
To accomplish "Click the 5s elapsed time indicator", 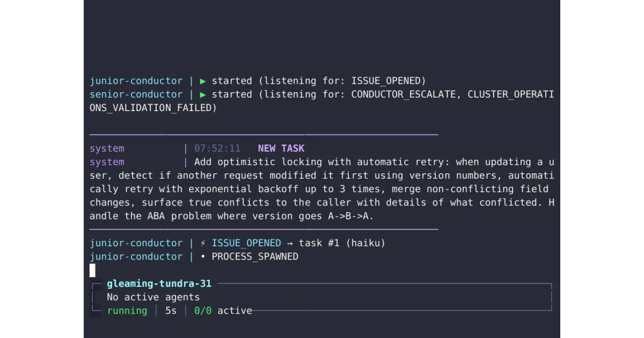I will coord(171,311).
